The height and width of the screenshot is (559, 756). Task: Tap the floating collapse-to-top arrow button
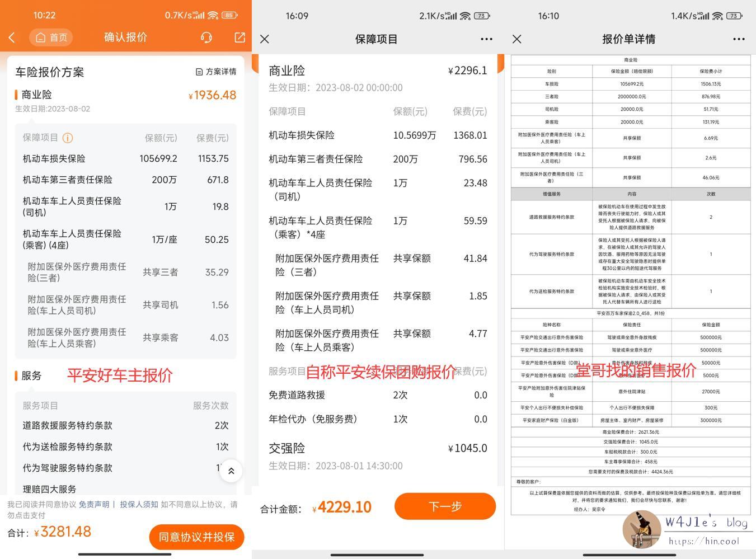(x=231, y=471)
